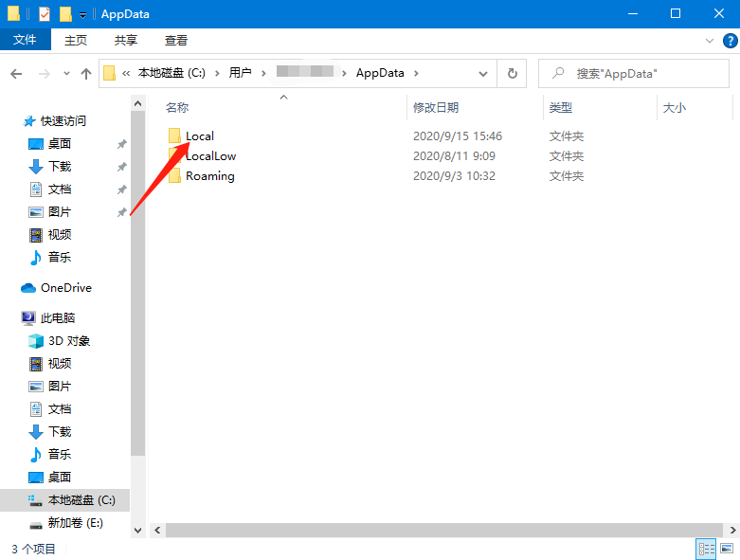
Task: Open pinned 文档 under quick access
Action: (x=60, y=190)
